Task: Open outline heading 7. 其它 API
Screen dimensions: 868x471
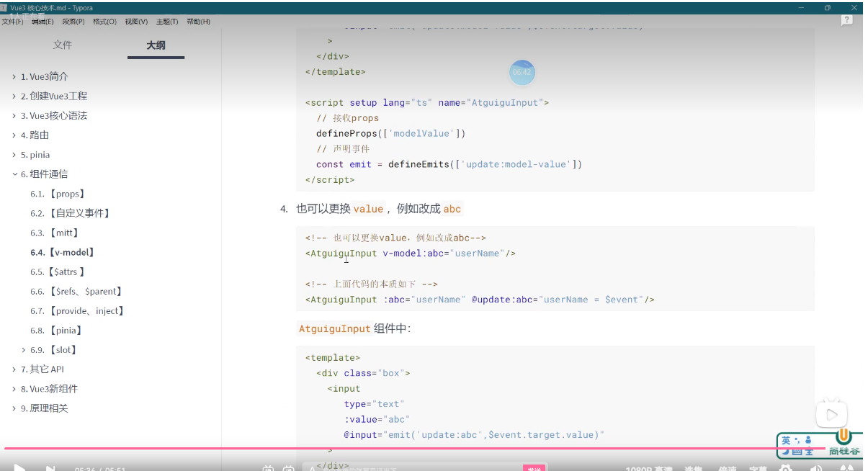Action: point(42,369)
